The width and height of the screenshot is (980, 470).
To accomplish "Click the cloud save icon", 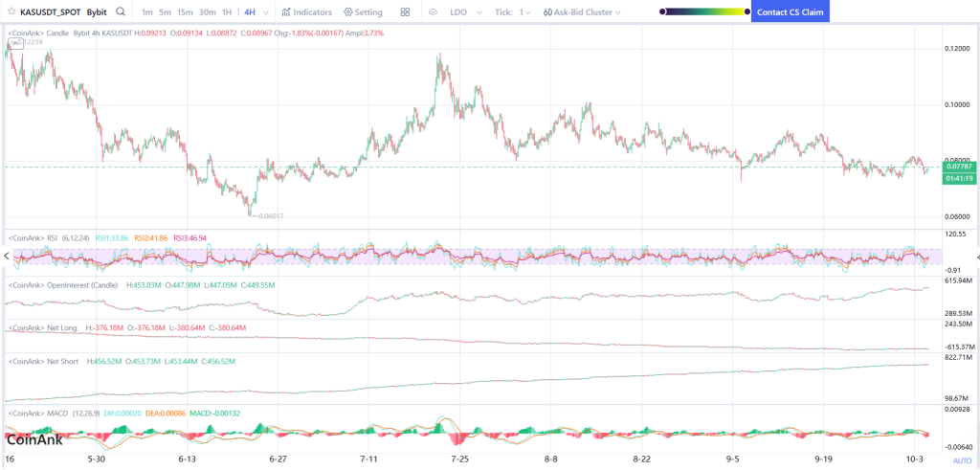I will pyautogui.click(x=434, y=11).
